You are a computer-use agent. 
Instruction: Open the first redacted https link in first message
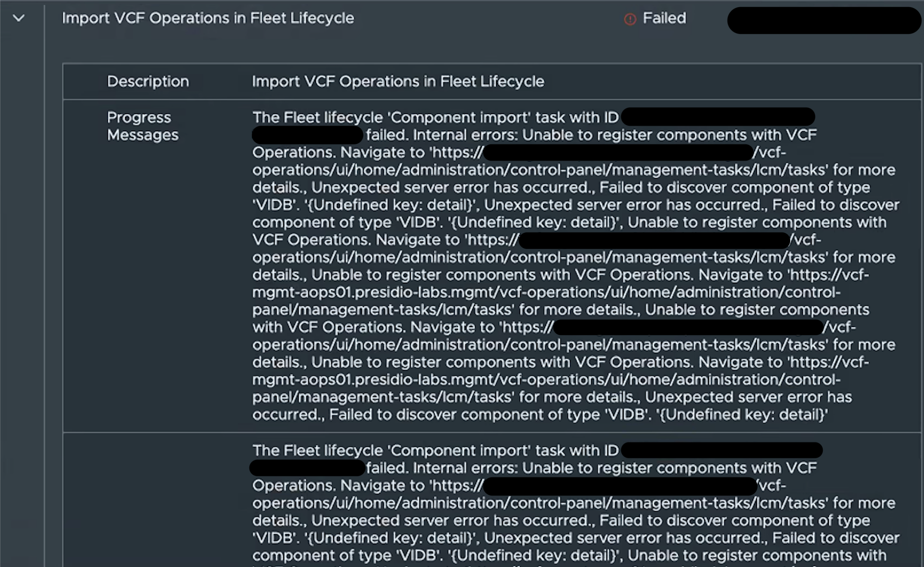point(618,152)
